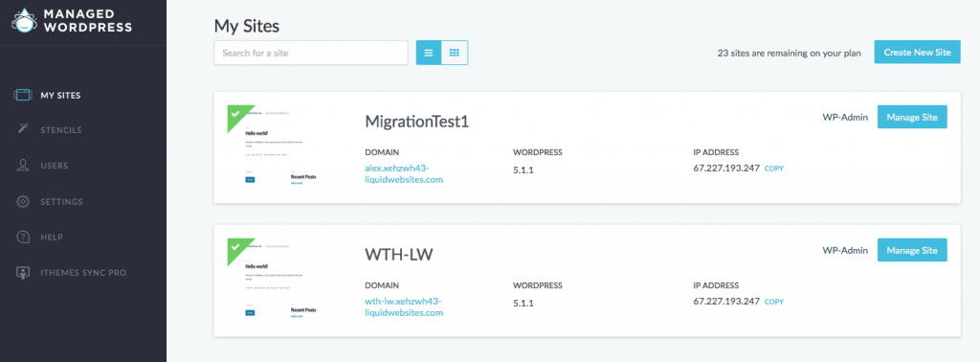The width and height of the screenshot is (980, 362).
Task: Click the 67.227.193.247 IP for MigrationTest1
Action: coord(727,169)
